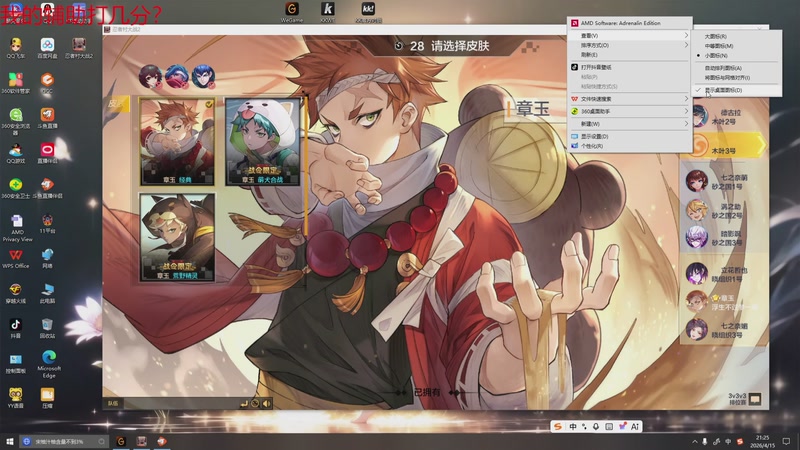The width and height of the screenshot is (800, 450).
Task: Expand 文件快速搜索 submenu arrow
Action: 686,98
